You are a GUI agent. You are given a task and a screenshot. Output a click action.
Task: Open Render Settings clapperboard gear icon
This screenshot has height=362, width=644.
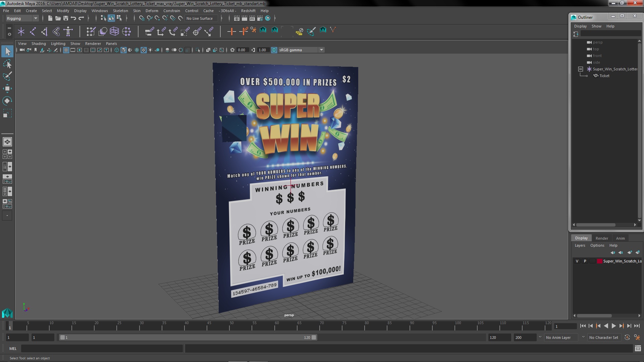[260, 18]
